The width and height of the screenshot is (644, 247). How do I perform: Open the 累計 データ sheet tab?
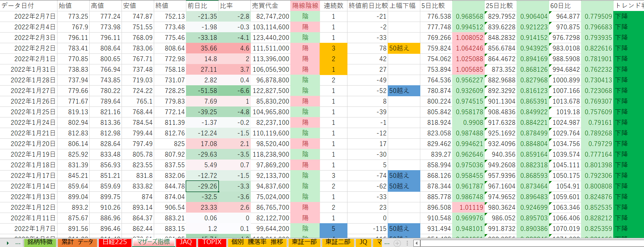(77, 242)
